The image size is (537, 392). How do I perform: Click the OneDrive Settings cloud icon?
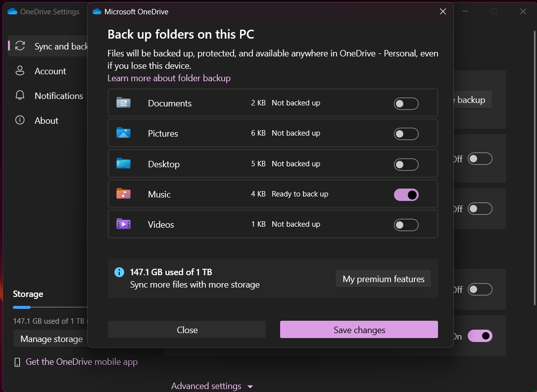[x=12, y=12]
